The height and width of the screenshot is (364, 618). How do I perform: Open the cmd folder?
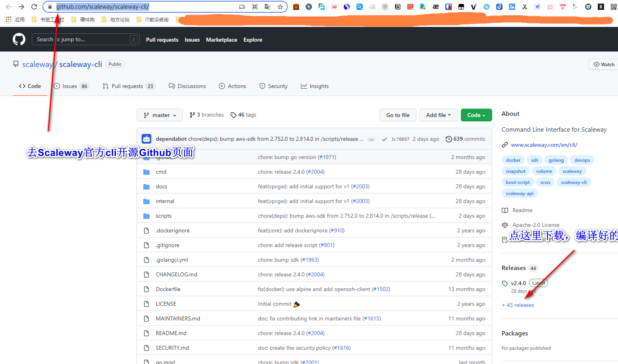tap(161, 172)
